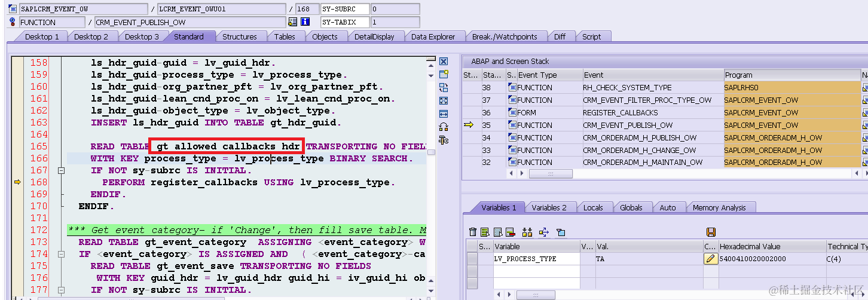Click the line number field showing 168

point(307,9)
